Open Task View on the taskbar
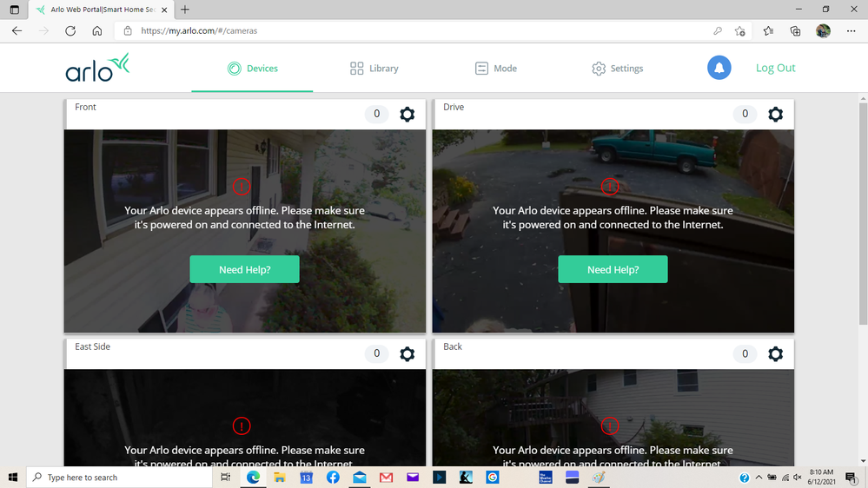This screenshot has width=868, height=488. 225,477
